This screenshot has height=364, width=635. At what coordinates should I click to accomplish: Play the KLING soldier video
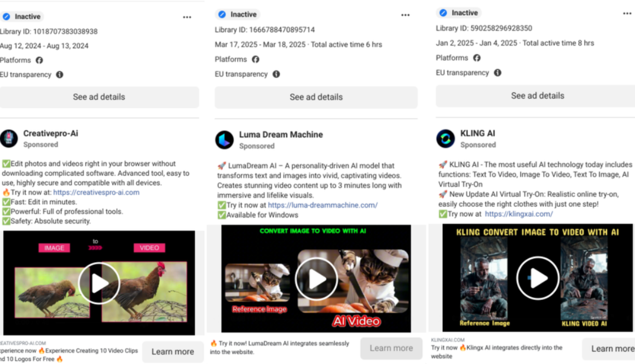[537, 278]
